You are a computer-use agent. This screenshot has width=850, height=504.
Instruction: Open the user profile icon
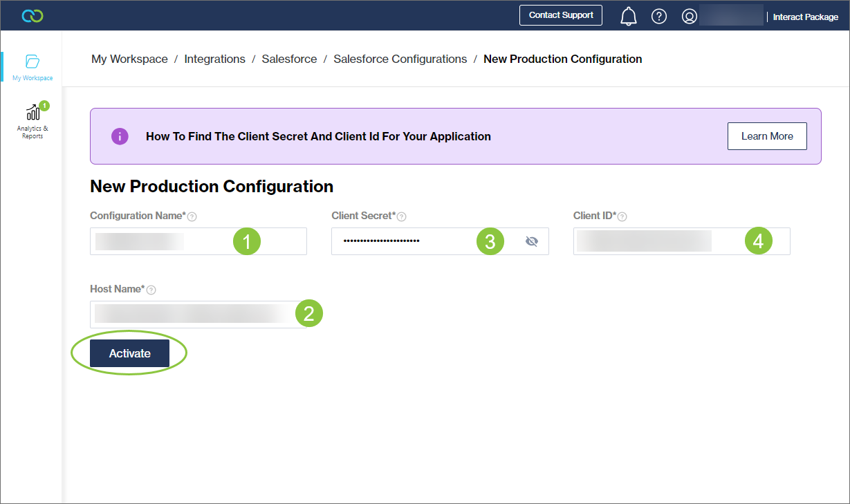(x=689, y=16)
